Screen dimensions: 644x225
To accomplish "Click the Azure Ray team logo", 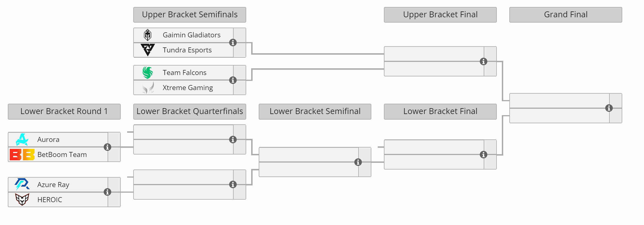I will tap(22, 184).
